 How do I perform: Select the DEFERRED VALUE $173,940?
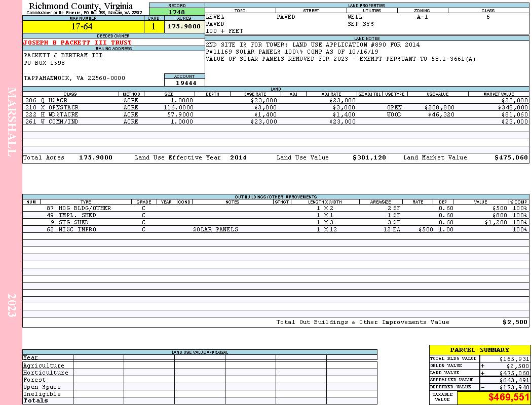514,387
